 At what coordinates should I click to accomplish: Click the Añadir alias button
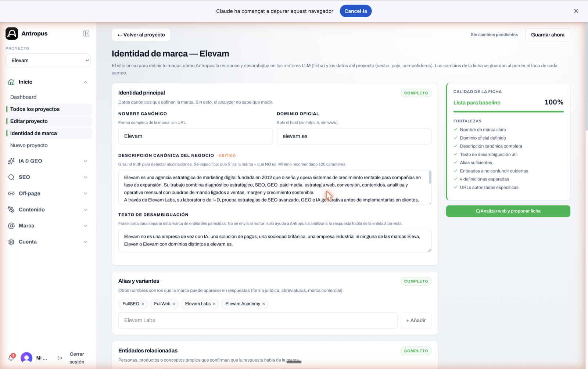(x=416, y=320)
